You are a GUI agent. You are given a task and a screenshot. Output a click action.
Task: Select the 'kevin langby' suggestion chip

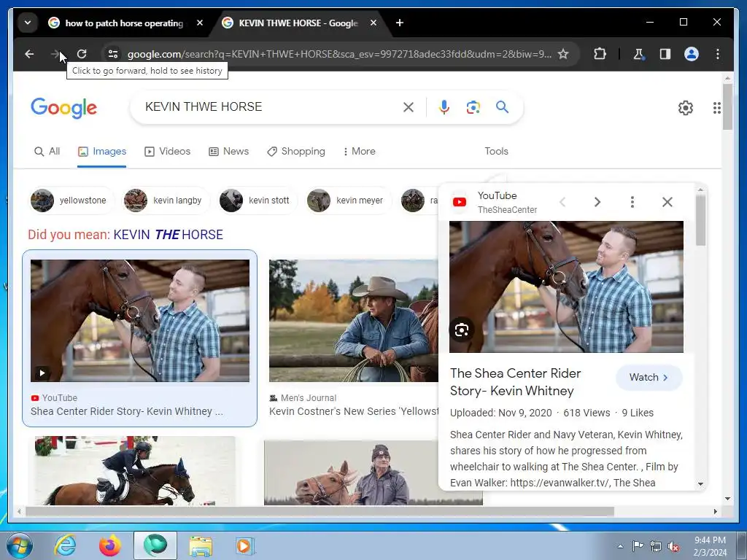[164, 201]
